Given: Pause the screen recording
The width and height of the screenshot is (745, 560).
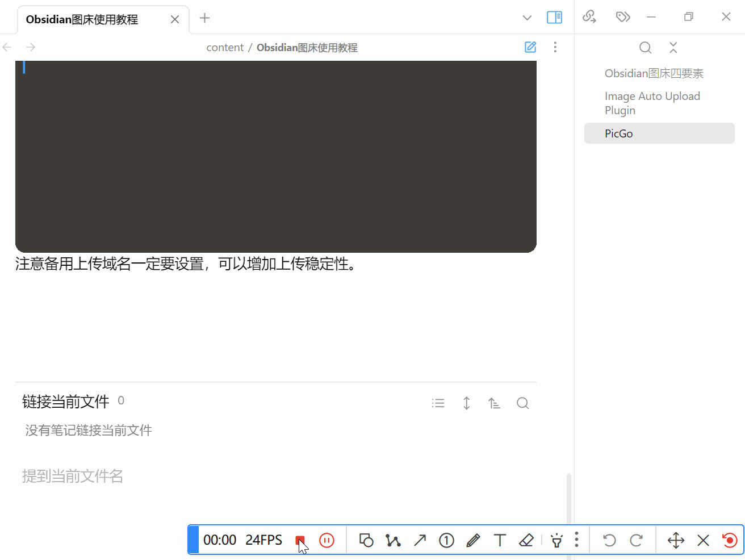Looking at the screenshot, I should click(x=327, y=540).
